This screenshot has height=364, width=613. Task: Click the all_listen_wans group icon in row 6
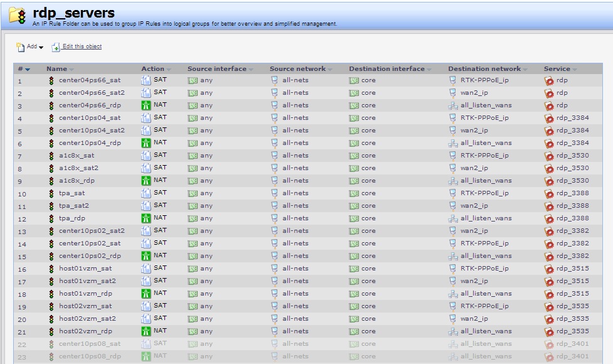[454, 143]
